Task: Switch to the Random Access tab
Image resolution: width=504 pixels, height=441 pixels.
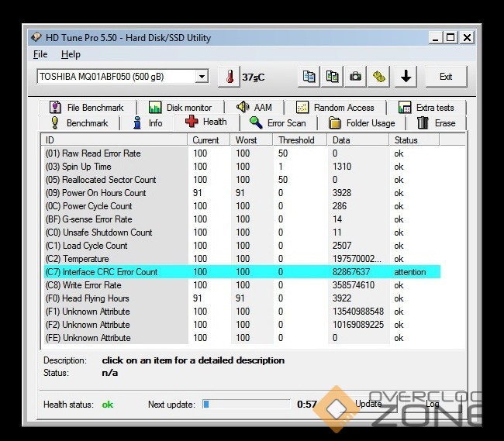Action: tap(335, 107)
